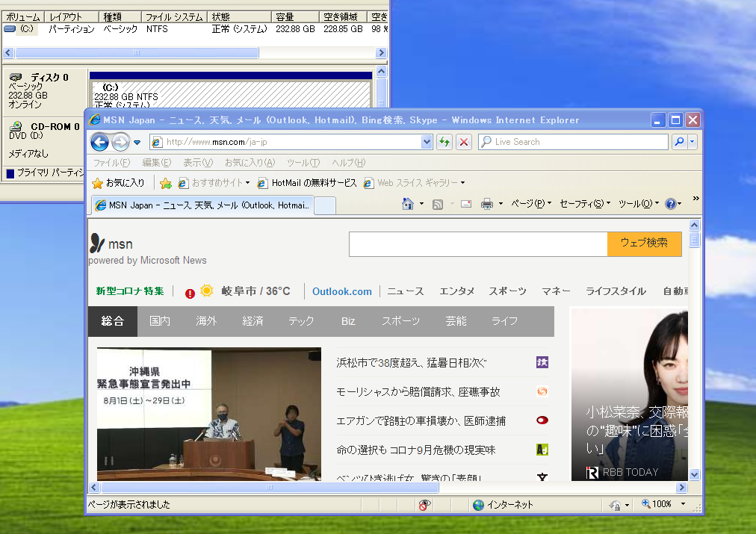Screen dimensions: 756x534
Task: Open the セーフティ(S) command bar menu
Action: [x=585, y=204]
